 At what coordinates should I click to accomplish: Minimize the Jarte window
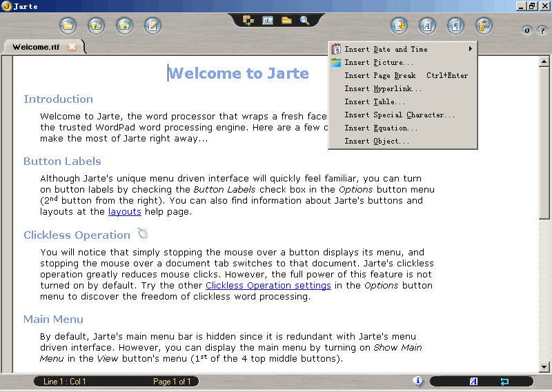522,6
